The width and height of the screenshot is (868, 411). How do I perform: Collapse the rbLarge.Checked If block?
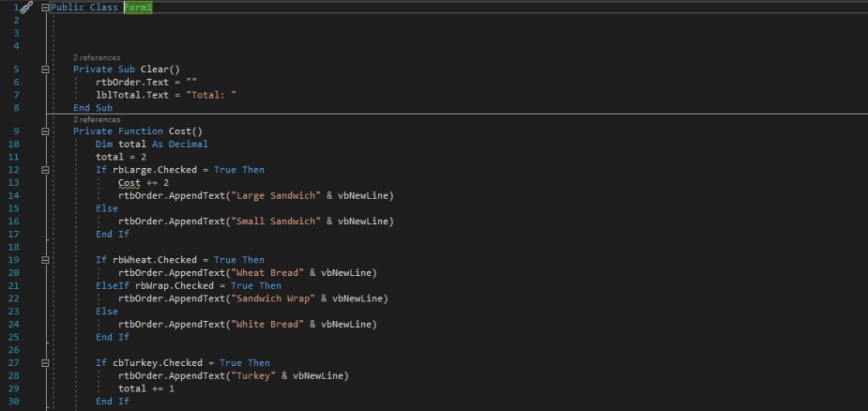(45, 170)
